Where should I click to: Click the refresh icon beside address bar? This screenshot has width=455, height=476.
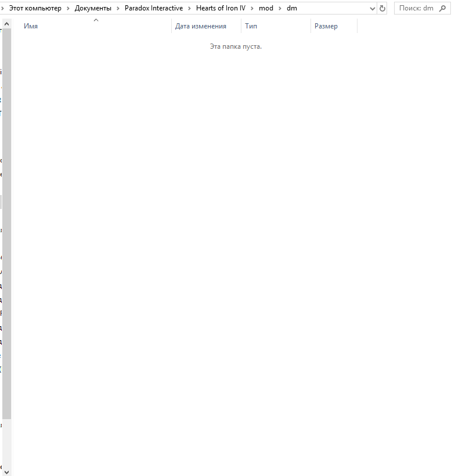tap(382, 9)
